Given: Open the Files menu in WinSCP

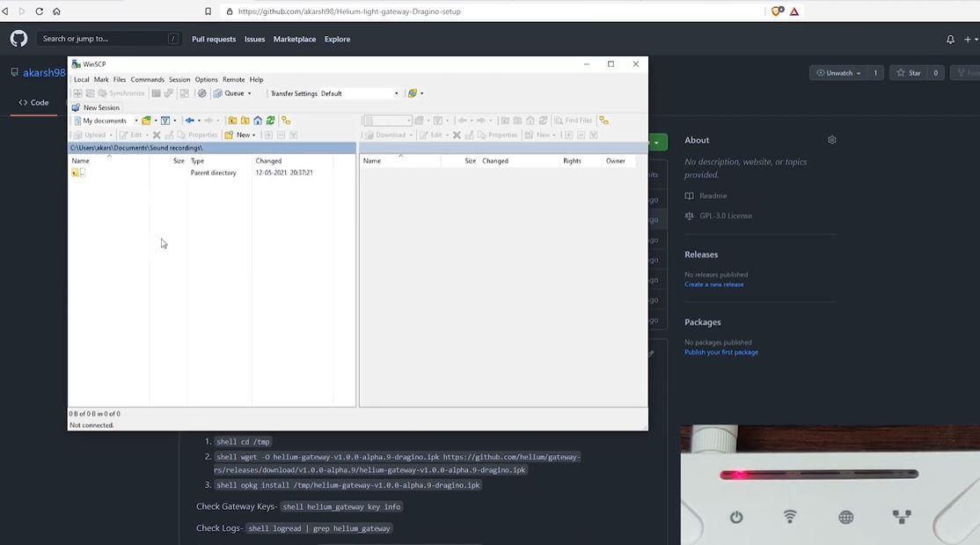Looking at the screenshot, I should (120, 79).
